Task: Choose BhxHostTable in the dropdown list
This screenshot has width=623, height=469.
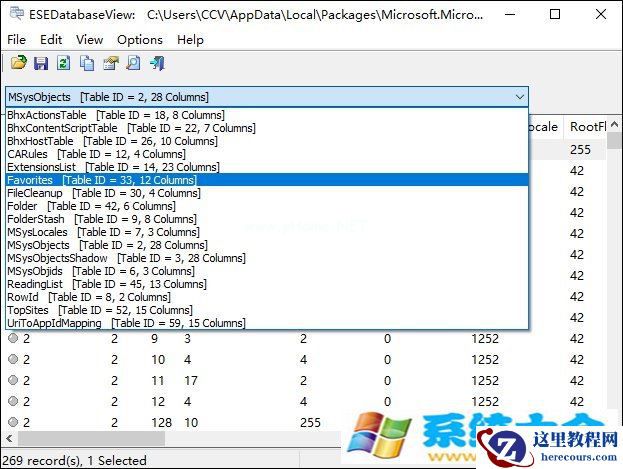Action: point(267,141)
